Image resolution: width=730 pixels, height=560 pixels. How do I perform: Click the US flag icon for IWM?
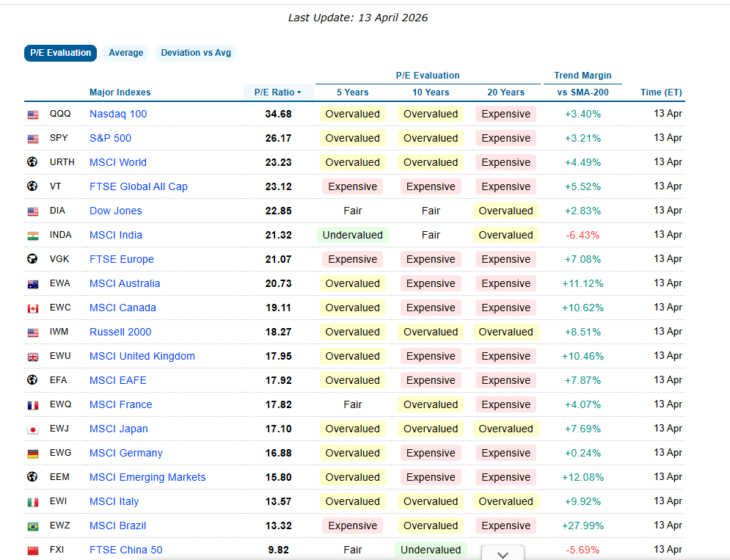click(x=32, y=332)
